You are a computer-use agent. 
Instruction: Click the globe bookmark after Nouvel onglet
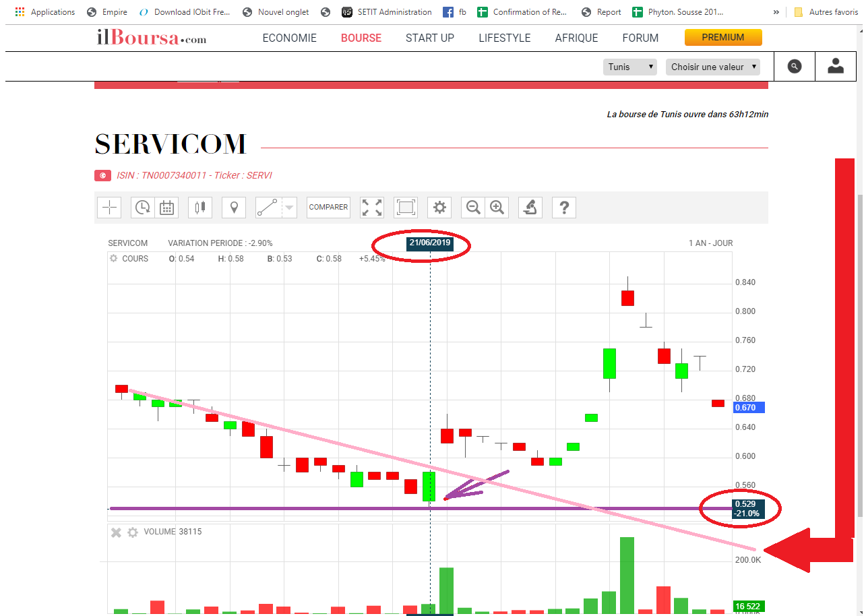click(x=326, y=12)
